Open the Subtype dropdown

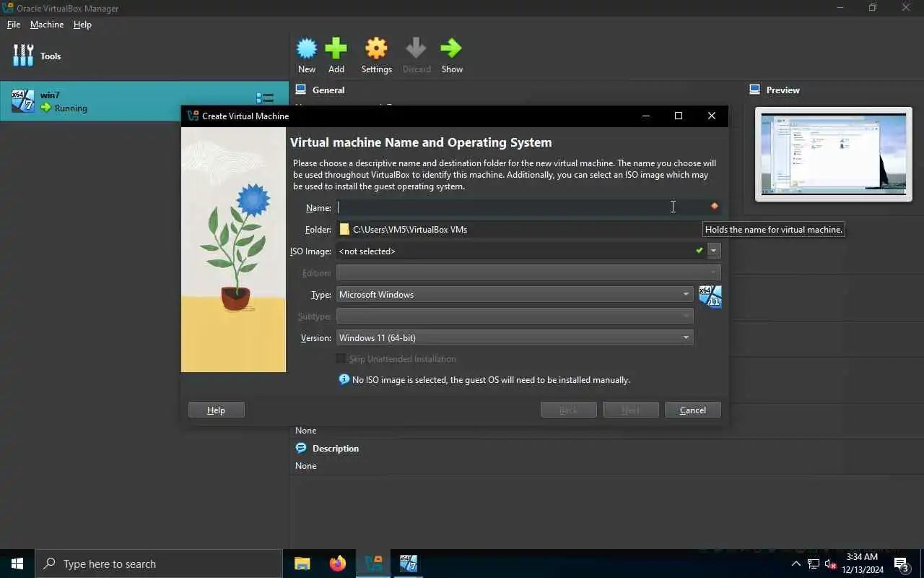(x=515, y=316)
